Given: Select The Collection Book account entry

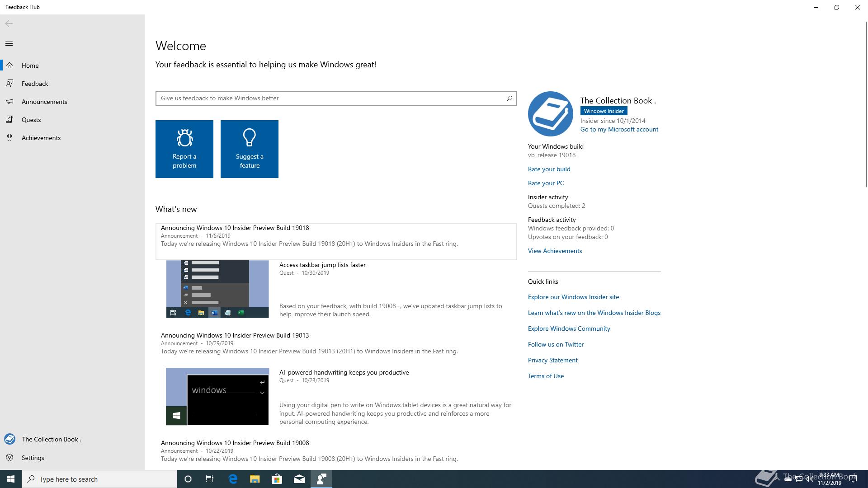Looking at the screenshot, I should tap(72, 439).
